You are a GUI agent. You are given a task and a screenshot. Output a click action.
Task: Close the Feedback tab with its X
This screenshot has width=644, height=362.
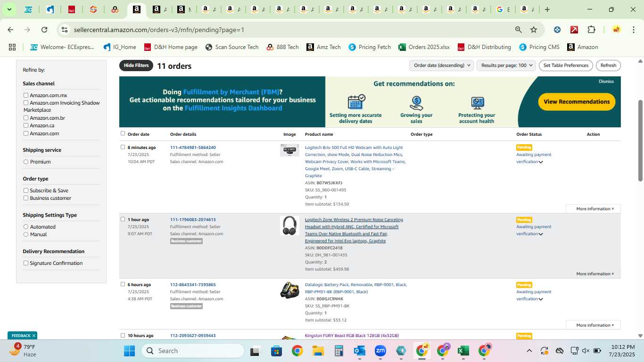pyautogui.click(x=34, y=336)
